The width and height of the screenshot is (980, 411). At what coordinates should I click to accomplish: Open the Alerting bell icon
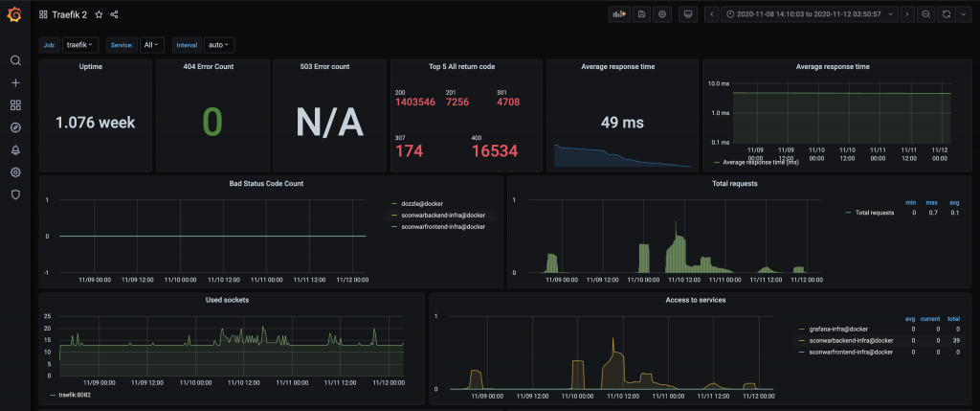pyautogui.click(x=15, y=149)
